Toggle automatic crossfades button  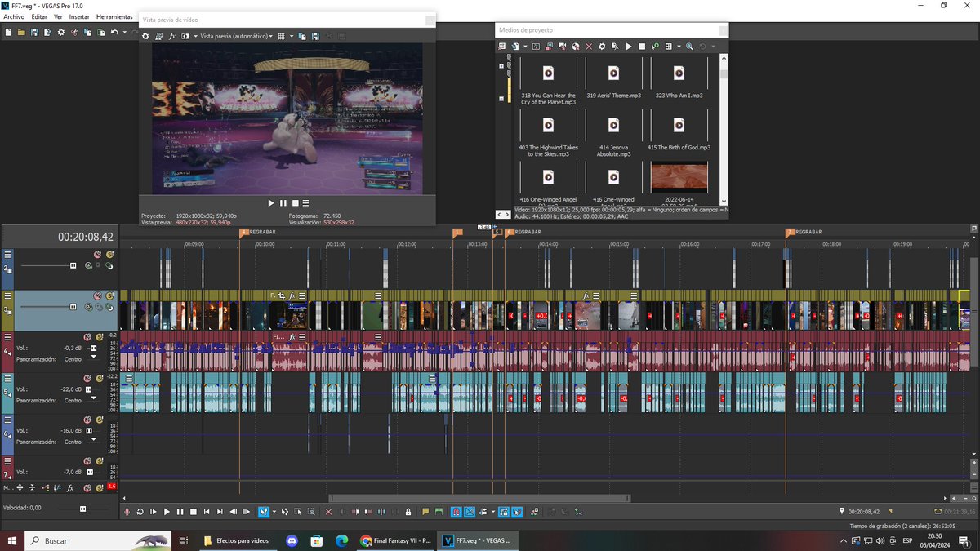pos(470,512)
